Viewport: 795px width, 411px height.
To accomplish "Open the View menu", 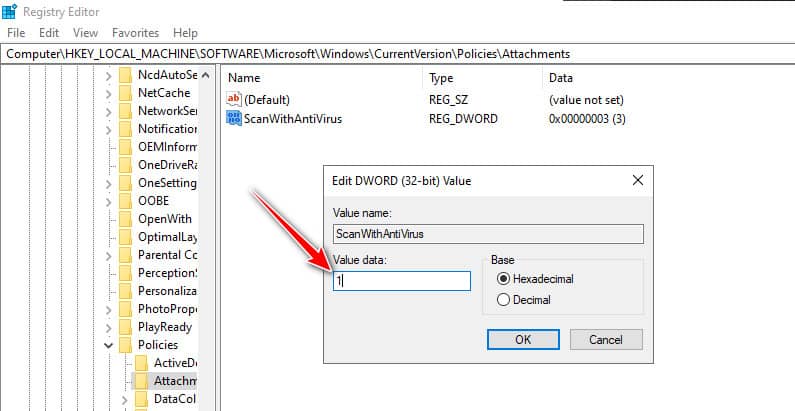I will pyautogui.click(x=85, y=33).
